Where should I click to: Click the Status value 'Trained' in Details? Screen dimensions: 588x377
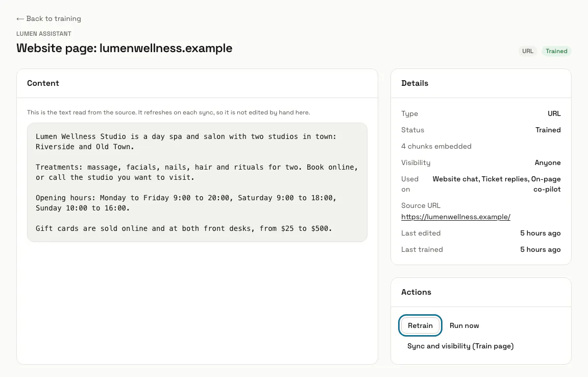548,130
